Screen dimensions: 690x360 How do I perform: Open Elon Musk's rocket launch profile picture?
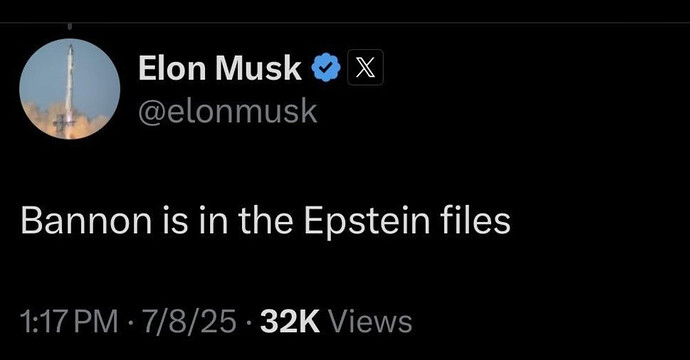70,89
